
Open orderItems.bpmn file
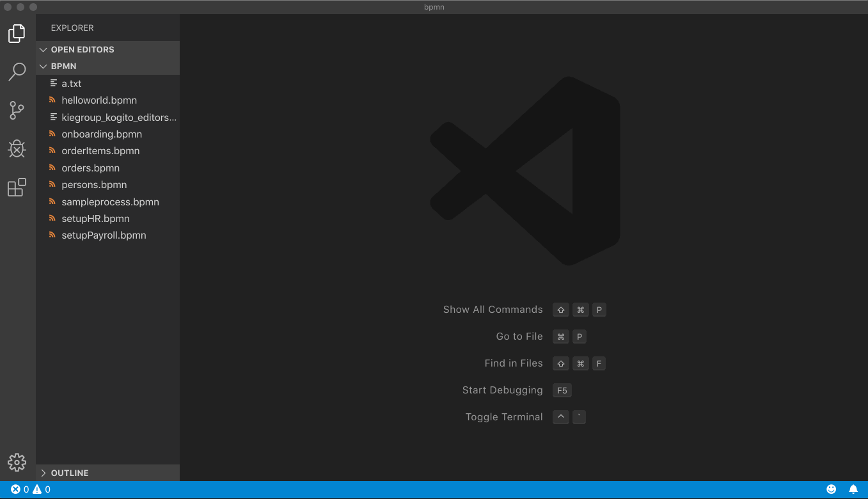100,151
